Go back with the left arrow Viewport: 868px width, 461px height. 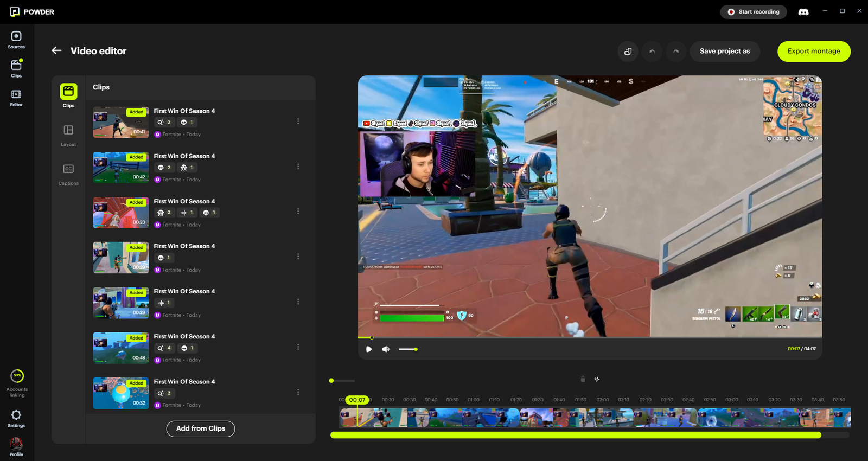57,51
